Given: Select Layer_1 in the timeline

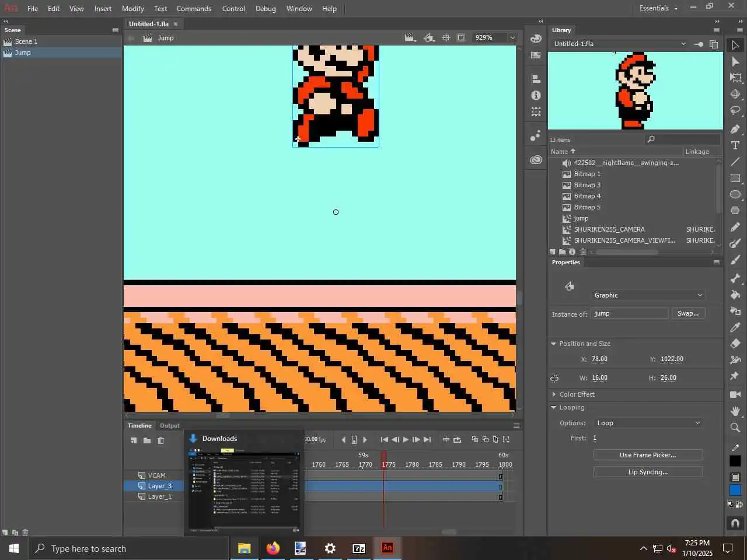Looking at the screenshot, I should (x=160, y=496).
